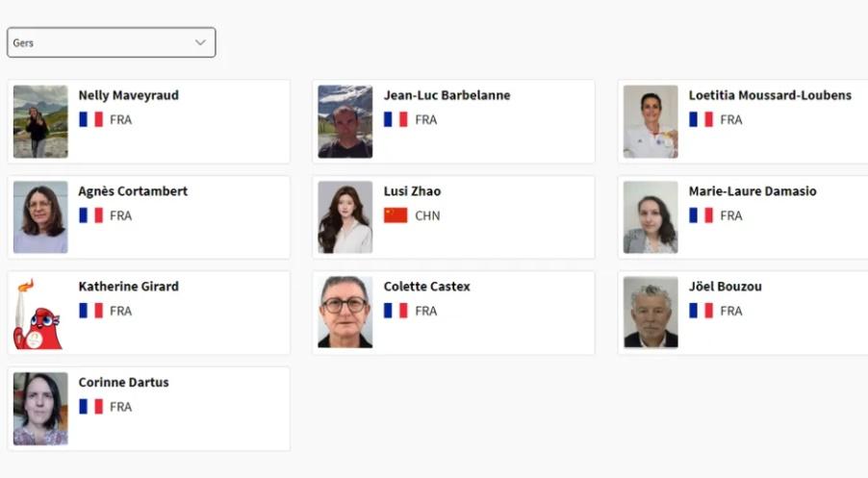
Task: Click the CHN country code label
Action: coord(427,215)
